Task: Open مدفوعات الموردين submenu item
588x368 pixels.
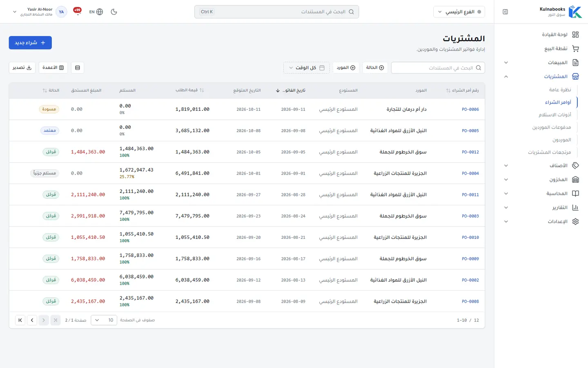Action: point(551,128)
